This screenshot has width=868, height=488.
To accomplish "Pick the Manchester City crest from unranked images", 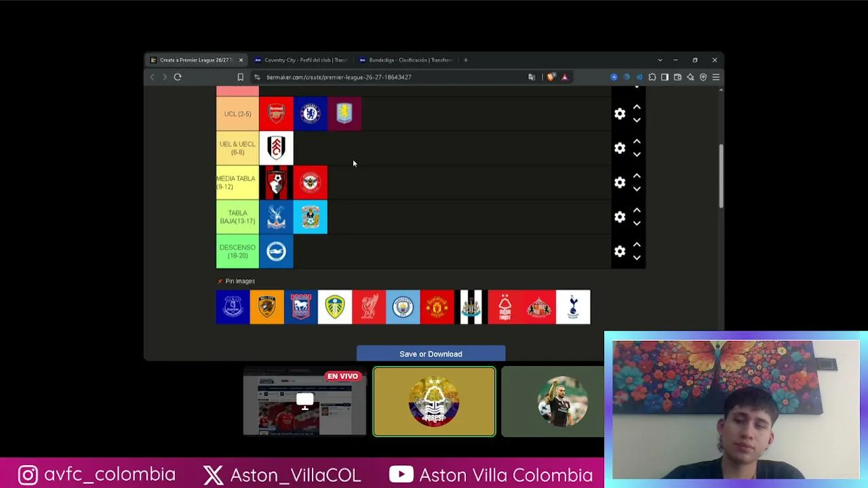I will 403,307.
